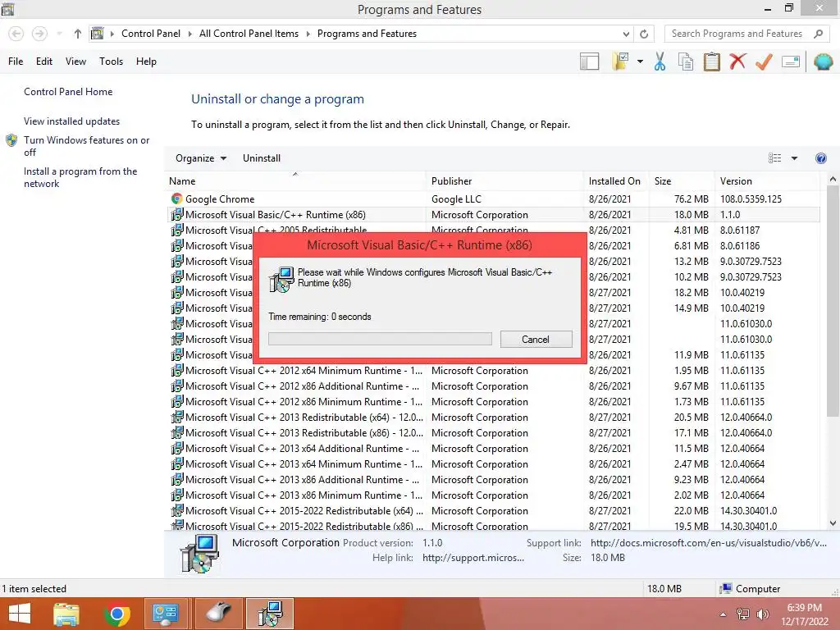The width and height of the screenshot is (840, 630).
Task: Click the Paste clipboard toolbar icon
Action: click(x=711, y=62)
